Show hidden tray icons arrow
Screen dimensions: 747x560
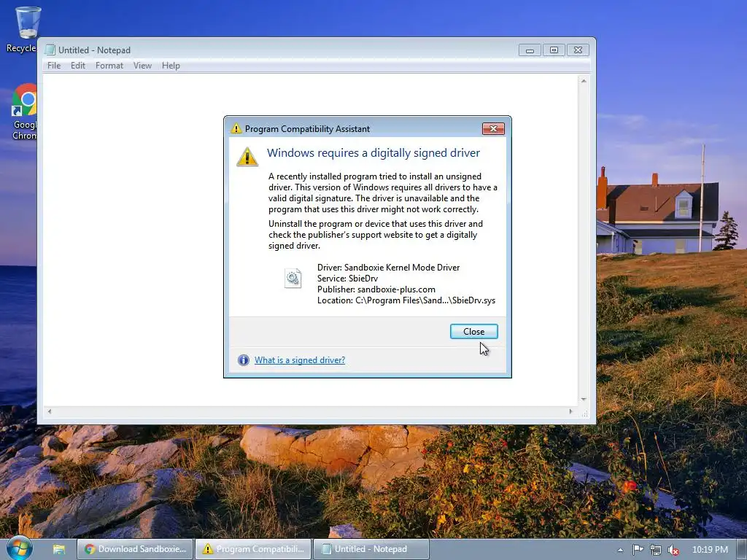[620, 550]
